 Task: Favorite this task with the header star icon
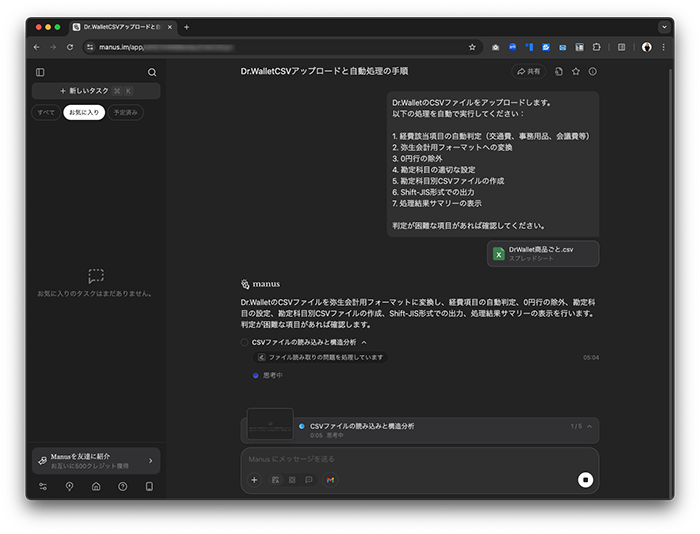575,71
